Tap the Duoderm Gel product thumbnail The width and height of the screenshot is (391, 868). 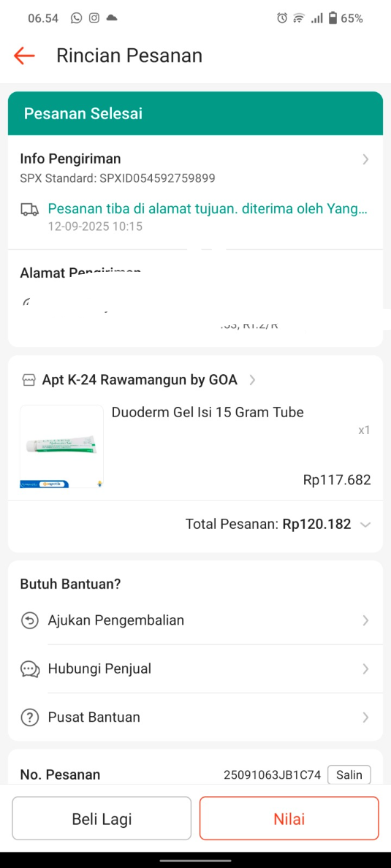tap(61, 446)
